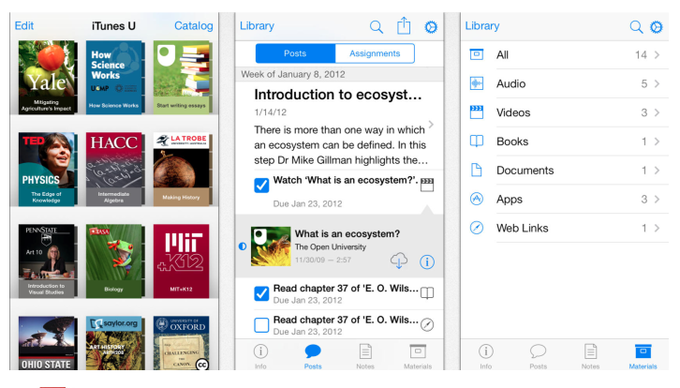680x388 pixels.
Task: Open 'Introduction to ecosyst…' post title
Action: coord(338,95)
